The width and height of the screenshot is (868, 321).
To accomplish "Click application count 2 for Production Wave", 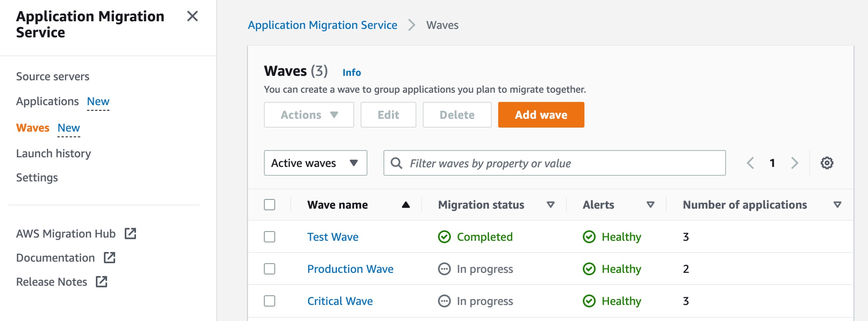I will point(686,269).
